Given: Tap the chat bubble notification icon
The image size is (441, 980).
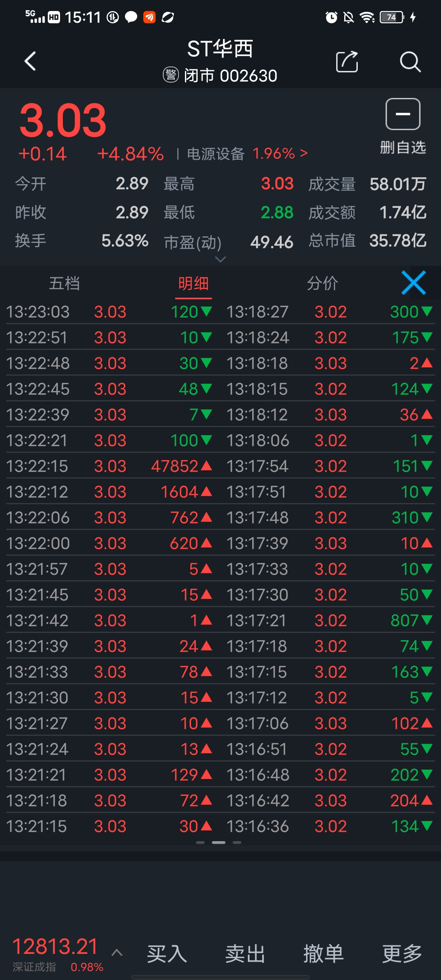Looking at the screenshot, I should [x=131, y=17].
